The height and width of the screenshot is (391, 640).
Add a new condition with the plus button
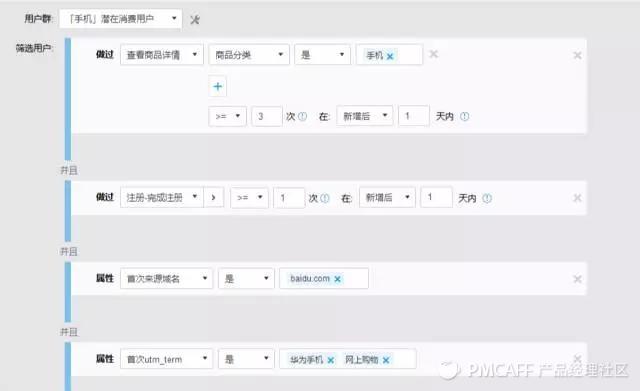click(218, 86)
